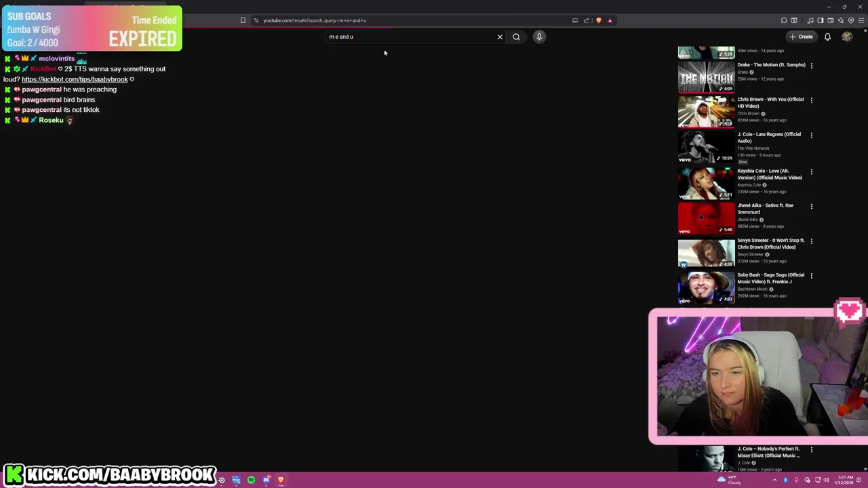Visit Keyshia Cole channel name
This screenshot has height=488, width=868.
click(749, 185)
